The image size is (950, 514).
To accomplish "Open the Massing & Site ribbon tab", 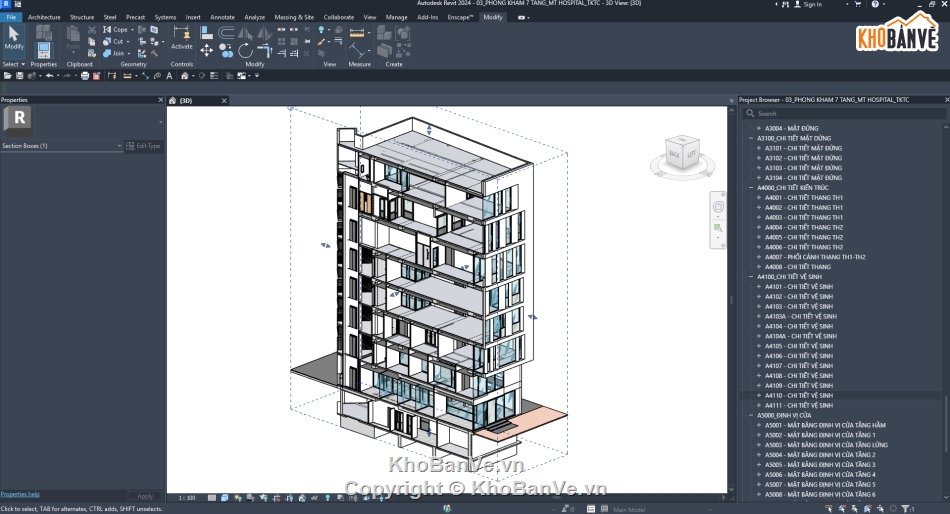I will point(294,18).
